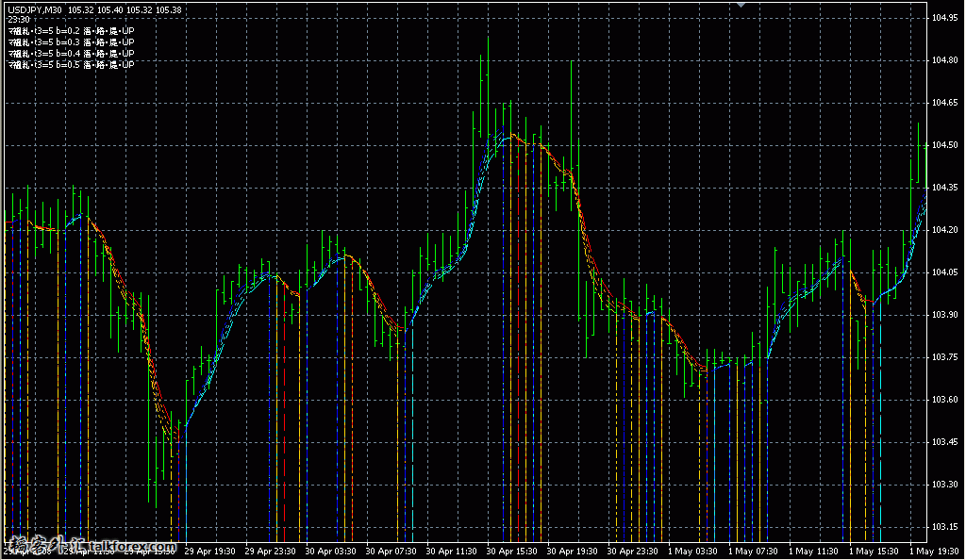Click the 104.05 price axis label

[x=945, y=272]
